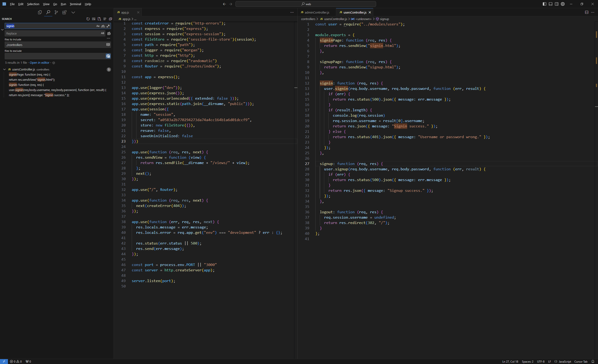
Task: Click Replace All icon beside Replace field
Action: tap(109, 33)
